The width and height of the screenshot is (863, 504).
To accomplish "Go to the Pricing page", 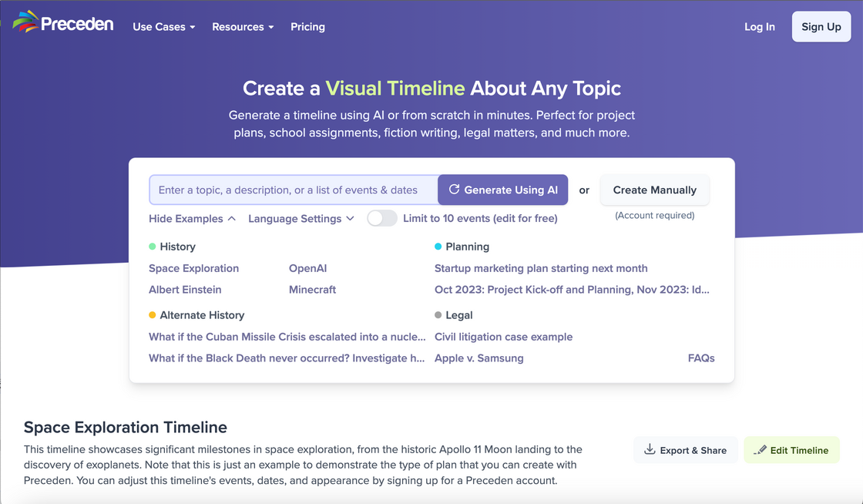I will [x=307, y=27].
